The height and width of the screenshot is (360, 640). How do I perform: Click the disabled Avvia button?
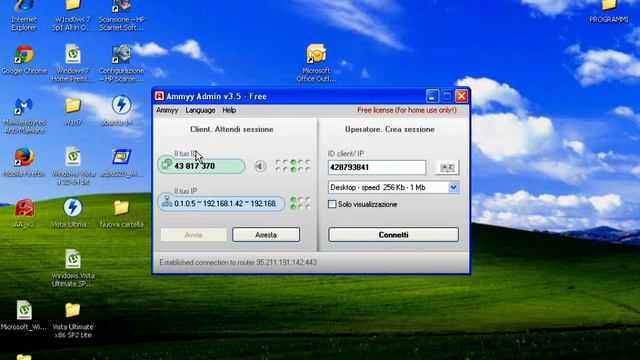193,235
